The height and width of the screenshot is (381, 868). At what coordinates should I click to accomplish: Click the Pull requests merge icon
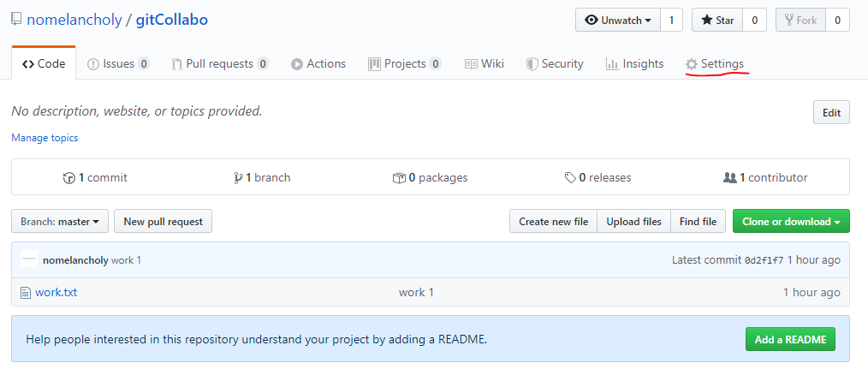[176, 64]
